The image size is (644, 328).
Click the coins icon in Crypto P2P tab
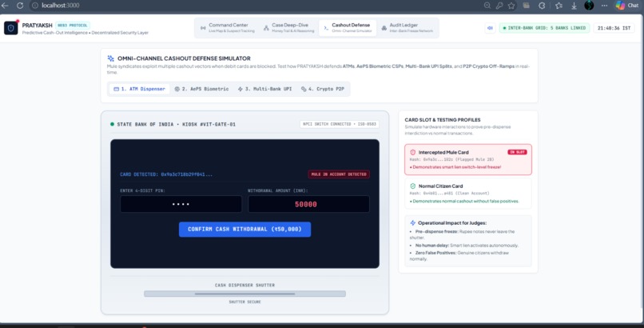[304, 89]
